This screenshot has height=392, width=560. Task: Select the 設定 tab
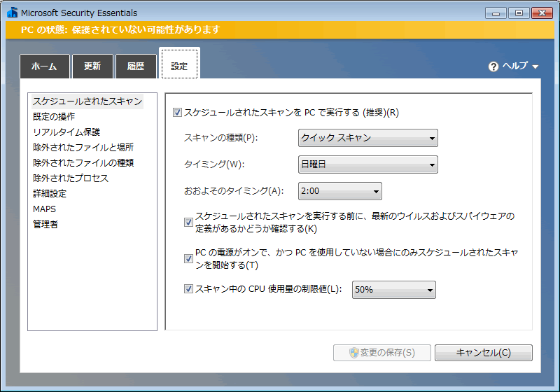click(x=179, y=64)
